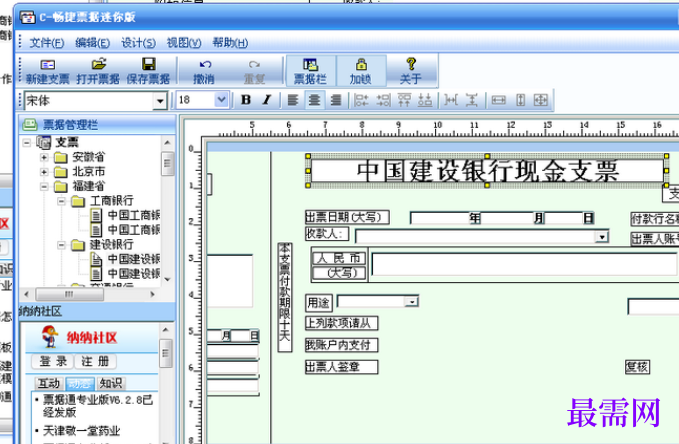Open the 视图(V) menu

click(x=184, y=42)
